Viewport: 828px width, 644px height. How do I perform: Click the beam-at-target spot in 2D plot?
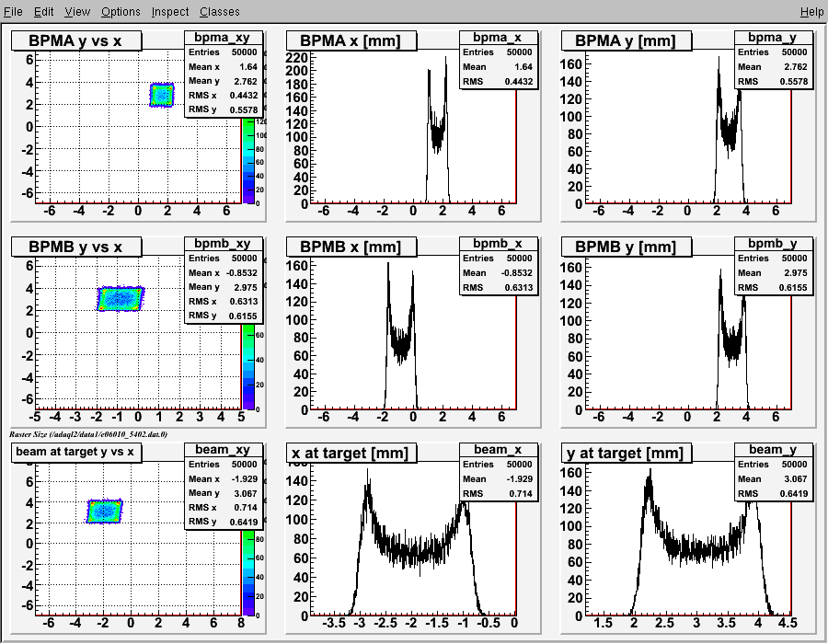(105, 511)
